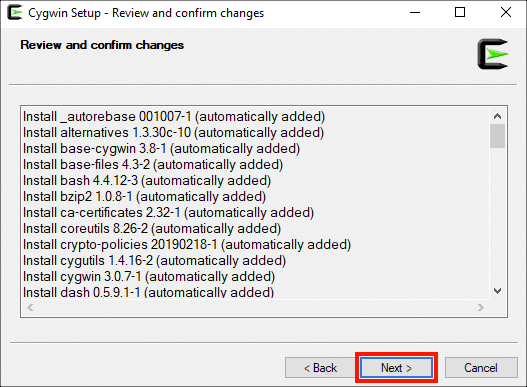
Task: Select the 'Install coreutils 8.26-2' line
Action: (x=152, y=229)
